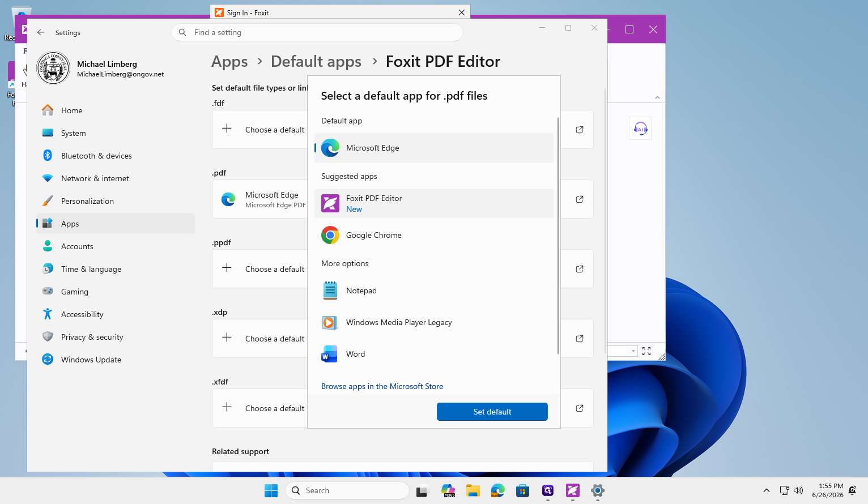Choose a default for .fdf
The width and height of the screenshot is (868, 504).
260,130
